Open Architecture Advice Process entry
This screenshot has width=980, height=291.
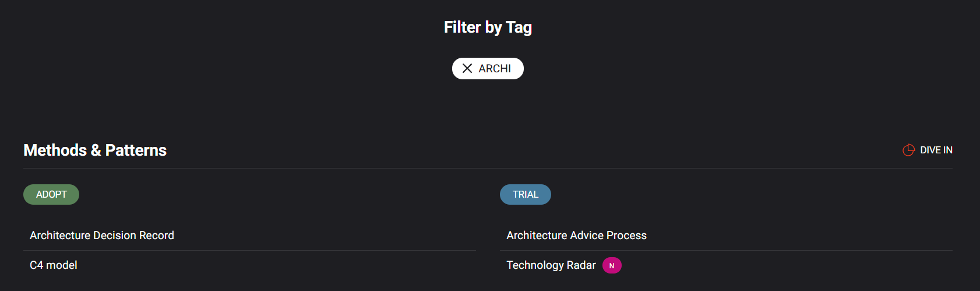(726, 236)
